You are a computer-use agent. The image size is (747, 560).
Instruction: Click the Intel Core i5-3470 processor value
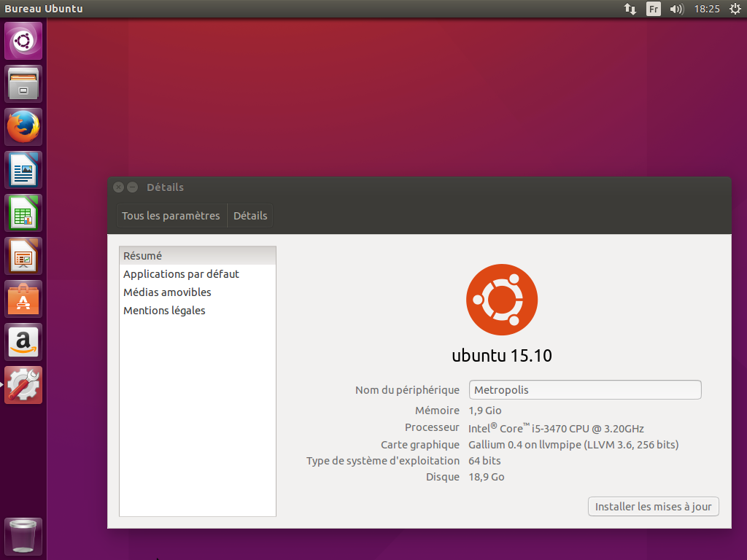pos(556,428)
